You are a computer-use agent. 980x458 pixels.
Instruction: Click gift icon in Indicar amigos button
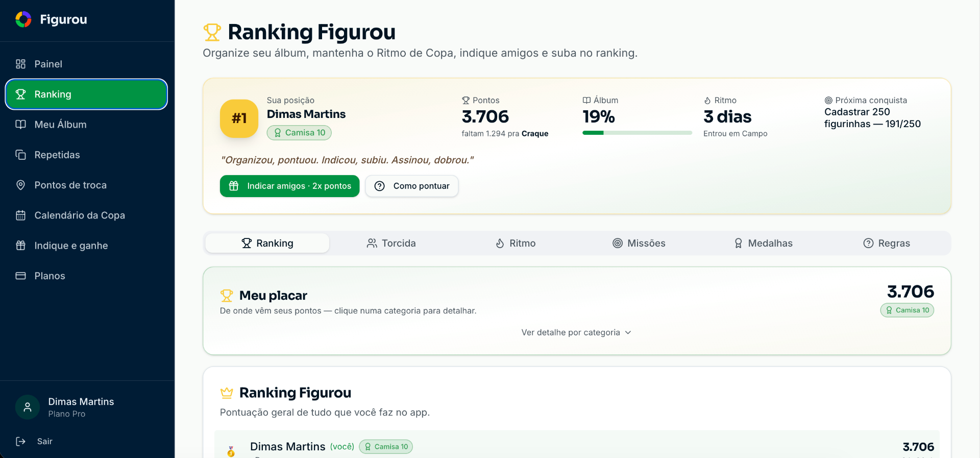(234, 186)
